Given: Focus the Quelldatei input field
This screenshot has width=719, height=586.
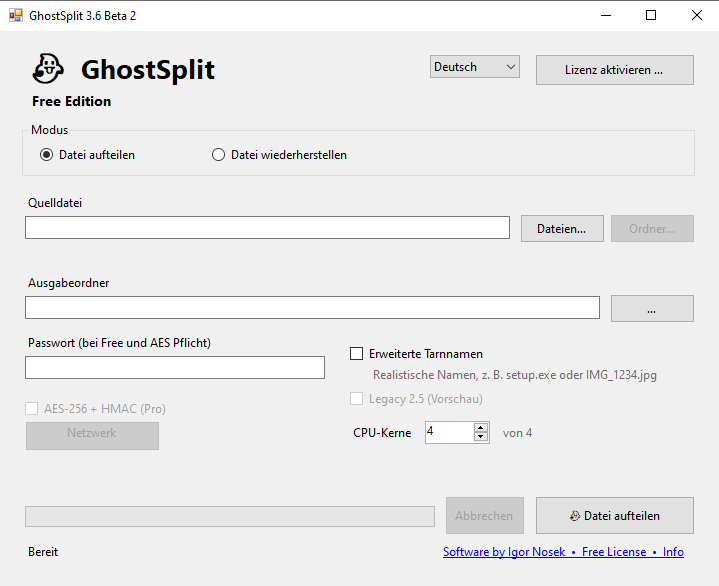Looking at the screenshot, I should pos(267,227).
